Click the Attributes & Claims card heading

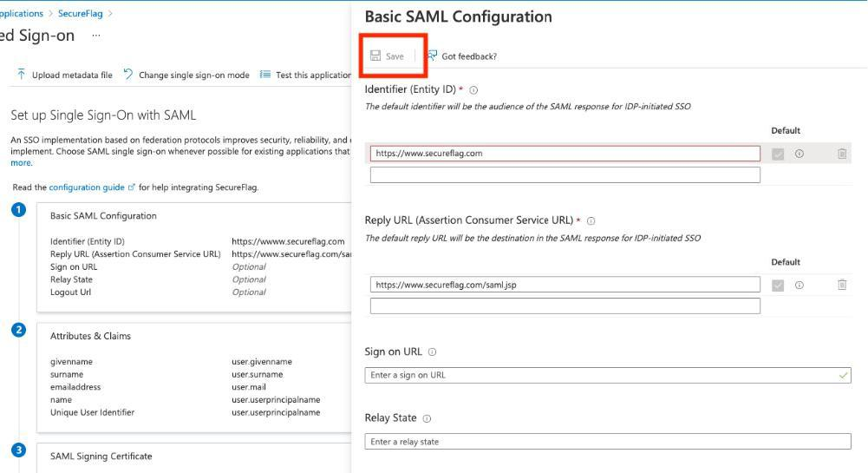[x=91, y=336]
